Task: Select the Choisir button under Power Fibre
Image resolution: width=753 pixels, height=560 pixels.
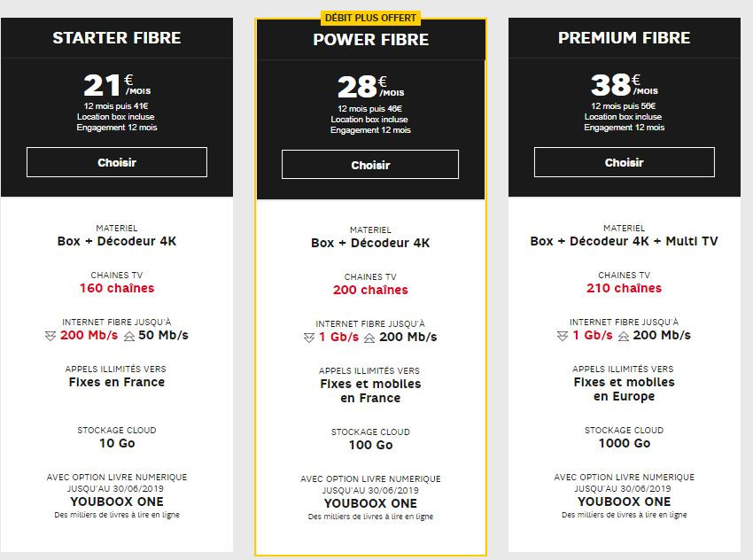Action: tap(369, 164)
